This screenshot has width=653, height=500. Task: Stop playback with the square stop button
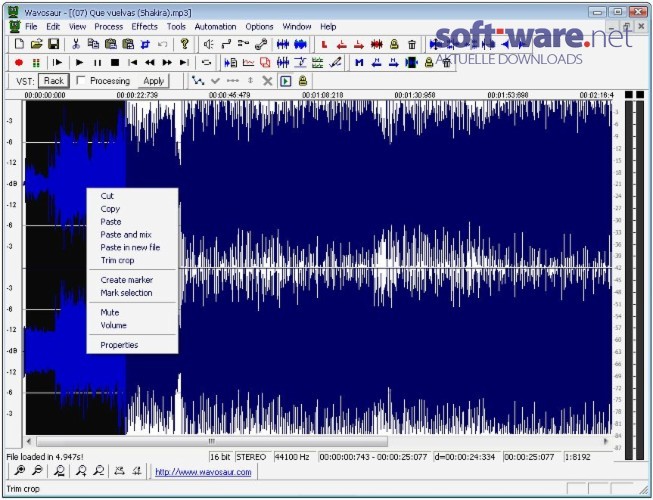[x=115, y=63]
